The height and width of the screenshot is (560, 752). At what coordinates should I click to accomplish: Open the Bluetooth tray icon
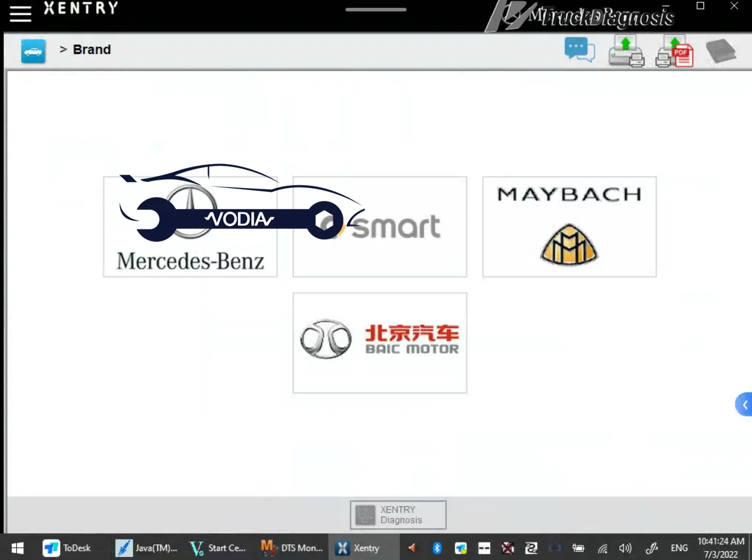[x=437, y=548]
